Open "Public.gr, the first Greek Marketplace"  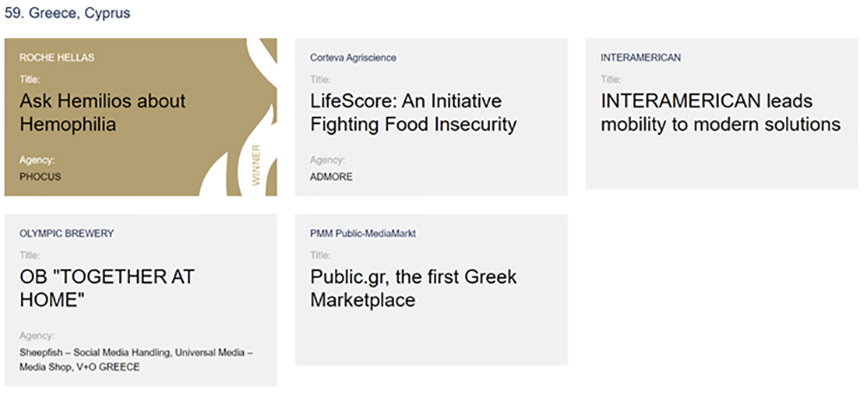[x=413, y=288]
